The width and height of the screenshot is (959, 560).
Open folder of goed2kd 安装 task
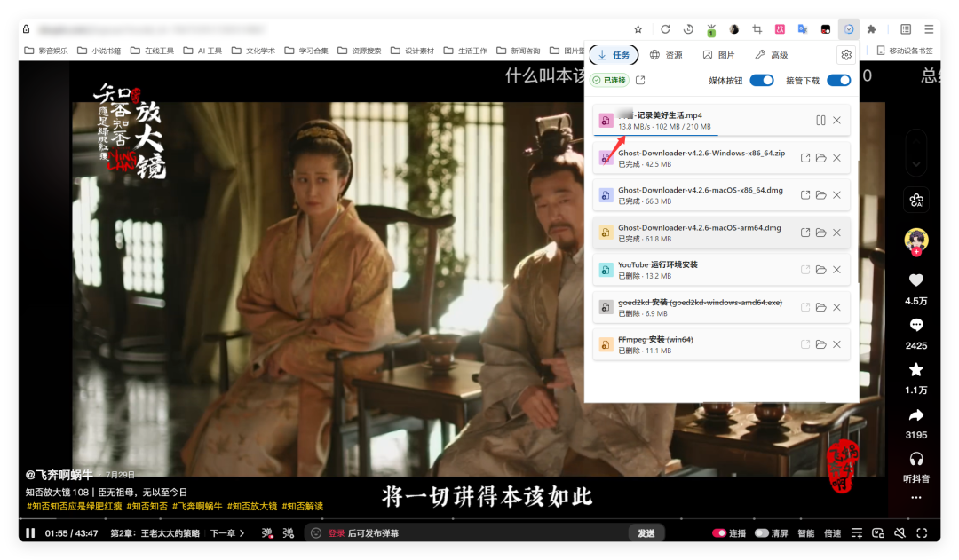[x=820, y=307]
